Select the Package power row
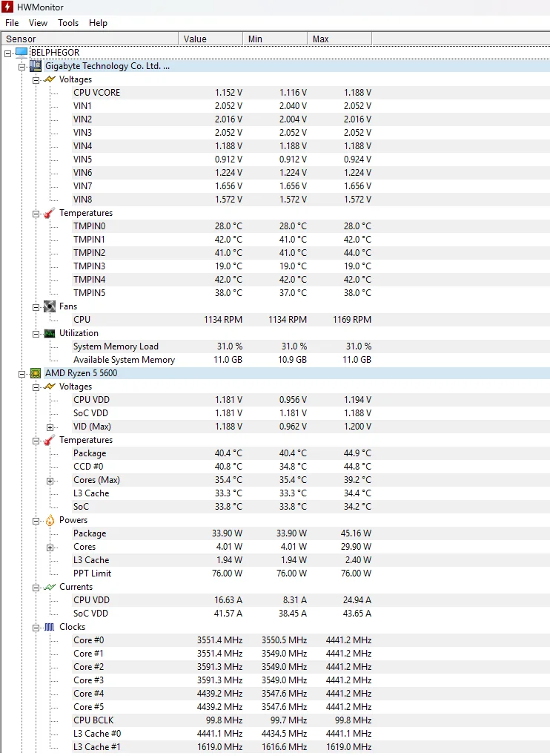Screen dimensions: 550x756 pos(222,533)
